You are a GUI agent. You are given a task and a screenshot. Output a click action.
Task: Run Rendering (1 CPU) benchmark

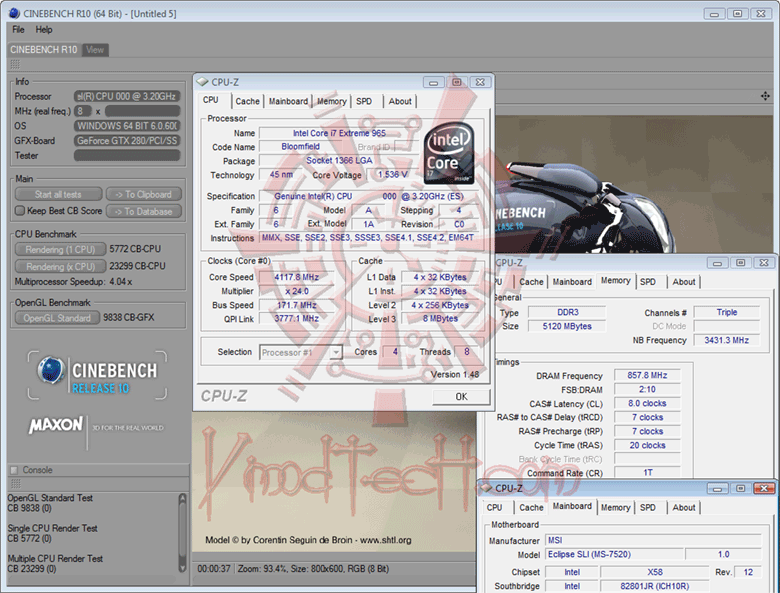[x=60, y=249]
